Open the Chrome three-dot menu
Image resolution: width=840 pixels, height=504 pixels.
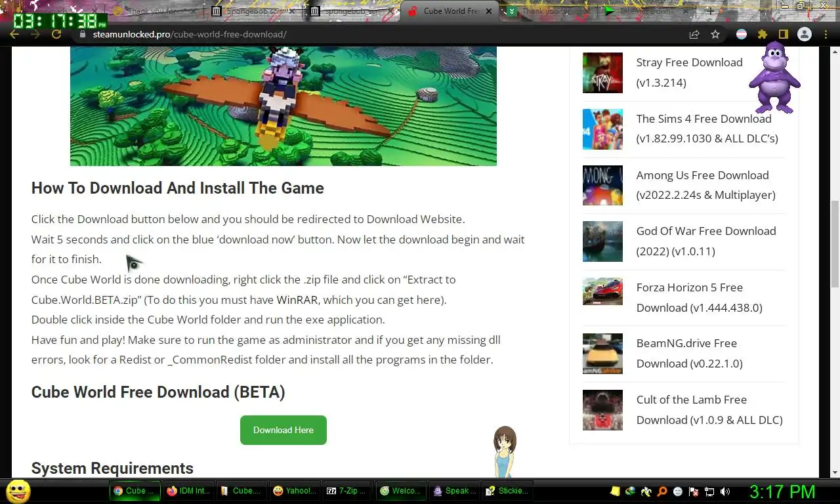[x=826, y=34]
